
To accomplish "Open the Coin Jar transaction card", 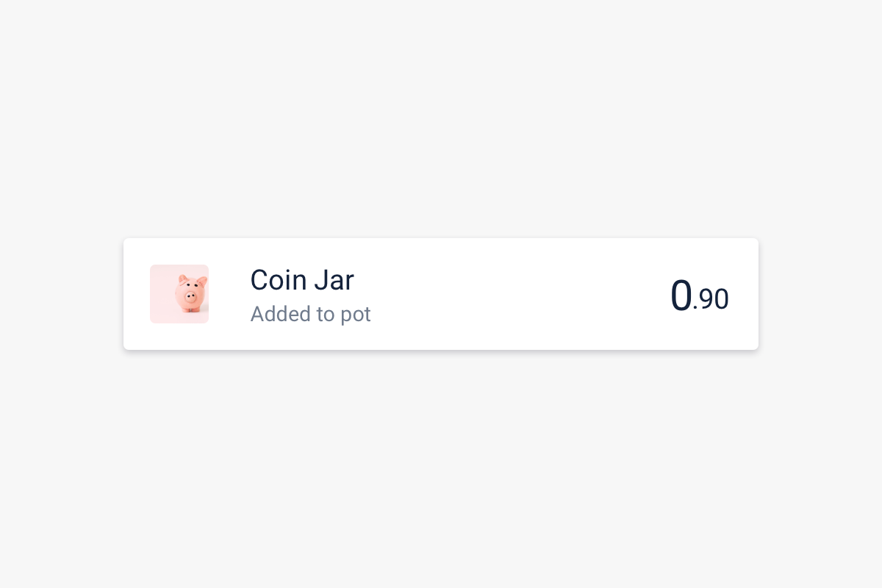I will point(441,294).
